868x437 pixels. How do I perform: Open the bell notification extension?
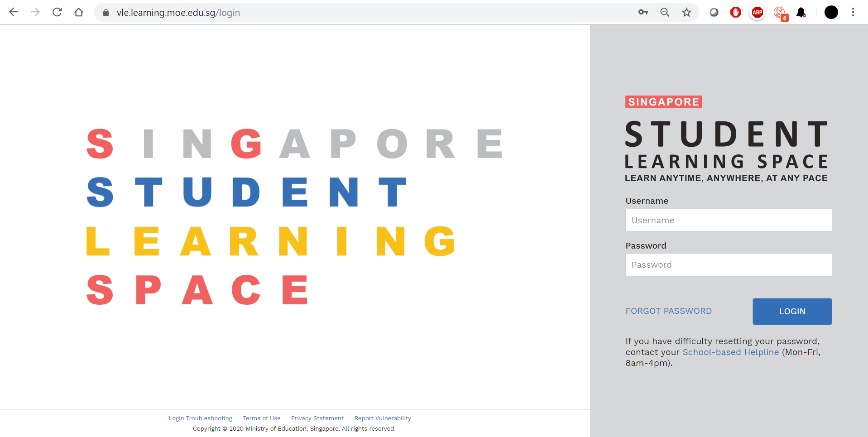[x=801, y=12]
